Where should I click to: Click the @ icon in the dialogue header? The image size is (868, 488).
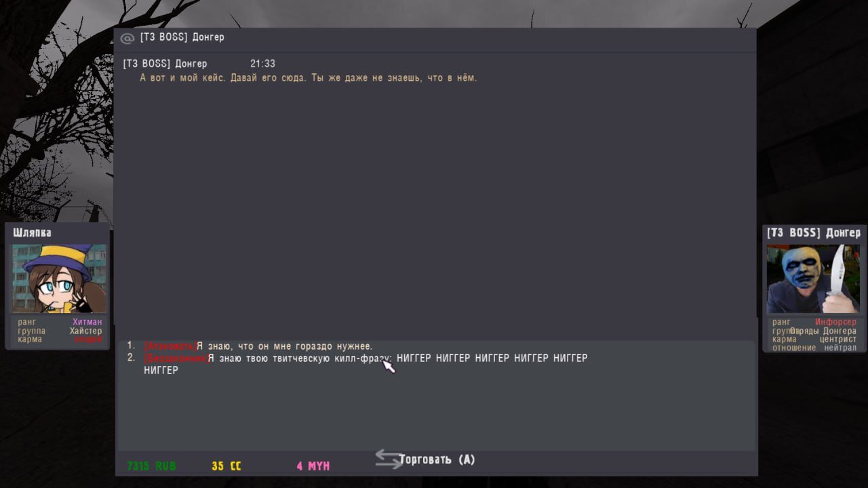(127, 38)
